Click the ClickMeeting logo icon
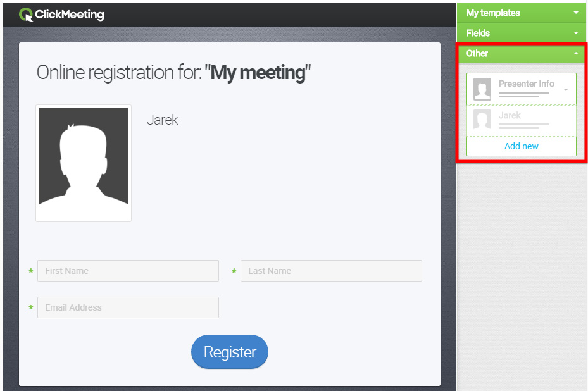This screenshot has width=588, height=391. pyautogui.click(x=26, y=15)
